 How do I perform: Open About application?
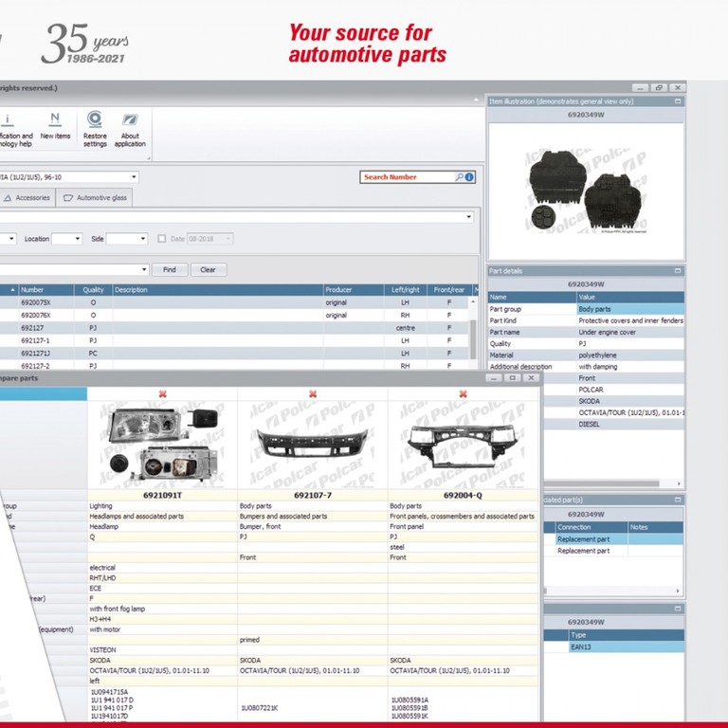[130, 130]
